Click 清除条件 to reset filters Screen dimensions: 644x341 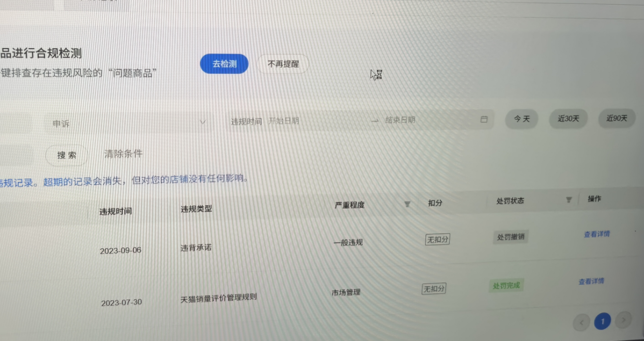tap(123, 154)
